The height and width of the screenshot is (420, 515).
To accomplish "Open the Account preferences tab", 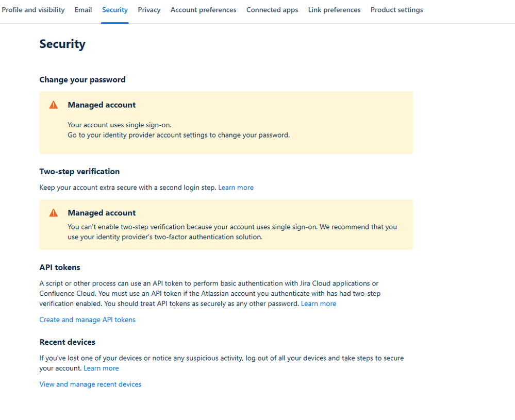I will coord(204,10).
